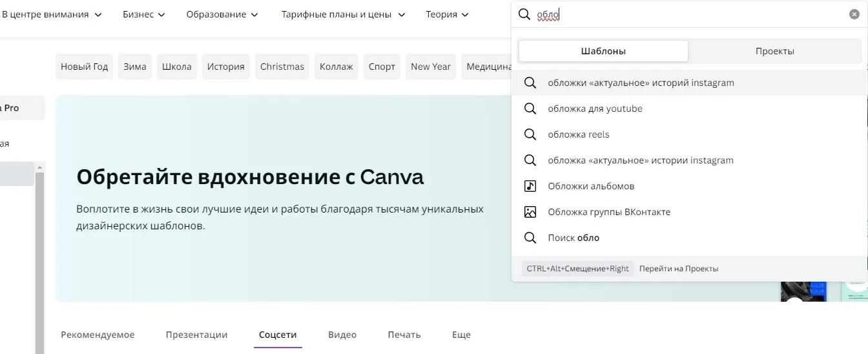Switch to the Проекты search tab
The image size is (868, 354).
coord(774,51)
